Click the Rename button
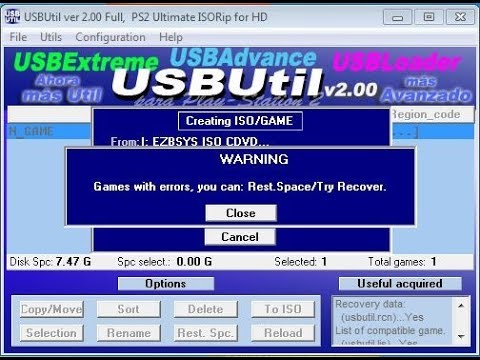The image size is (480, 360). point(129,333)
